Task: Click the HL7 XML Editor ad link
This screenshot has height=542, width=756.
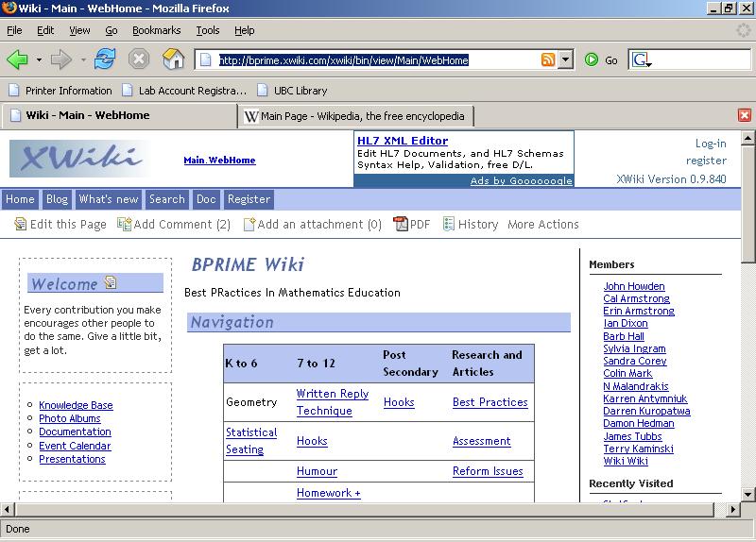Action: pyautogui.click(x=403, y=141)
